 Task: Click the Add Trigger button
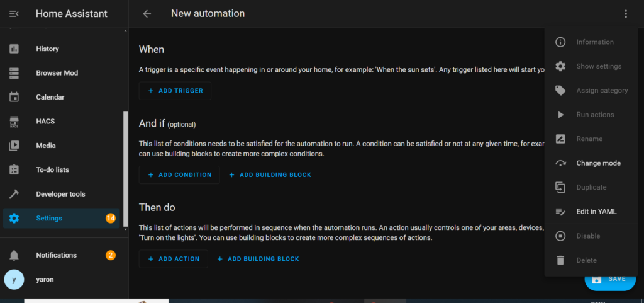(175, 91)
